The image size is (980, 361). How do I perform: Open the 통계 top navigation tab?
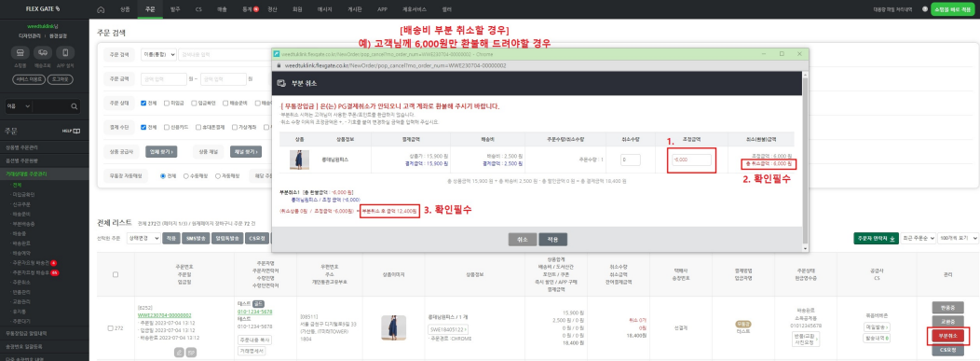[248, 9]
